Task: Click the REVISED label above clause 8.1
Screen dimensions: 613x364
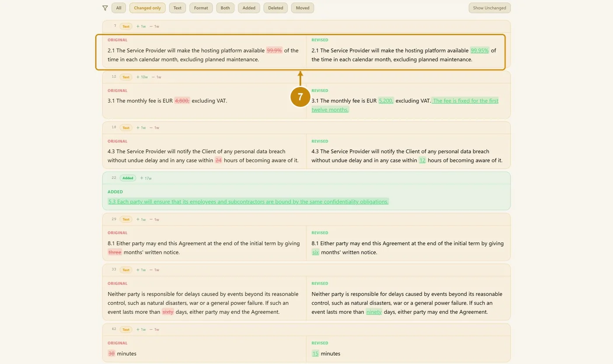Action: coord(320,233)
